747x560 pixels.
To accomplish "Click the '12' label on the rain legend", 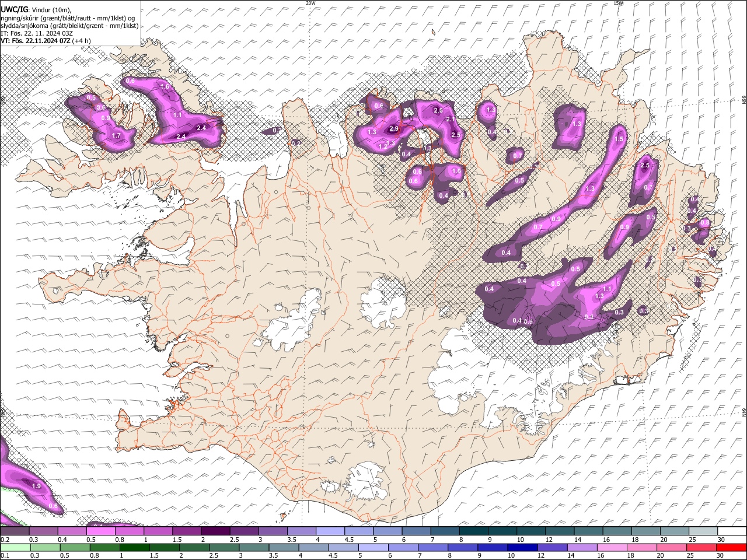I will tap(541, 555).
